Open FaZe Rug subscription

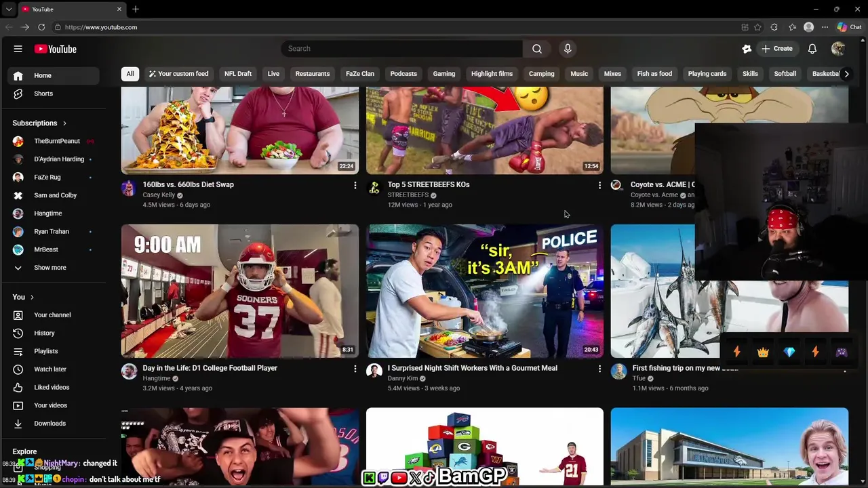click(53, 177)
